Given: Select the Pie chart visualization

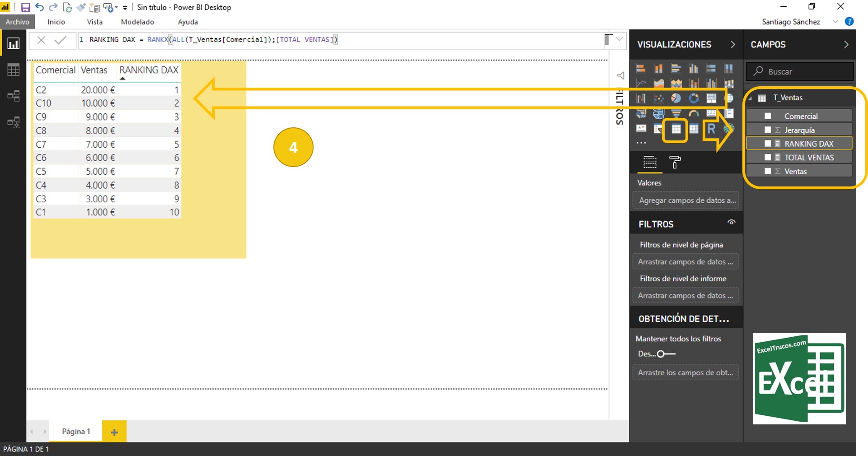Looking at the screenshot, I should click(676, 98).
